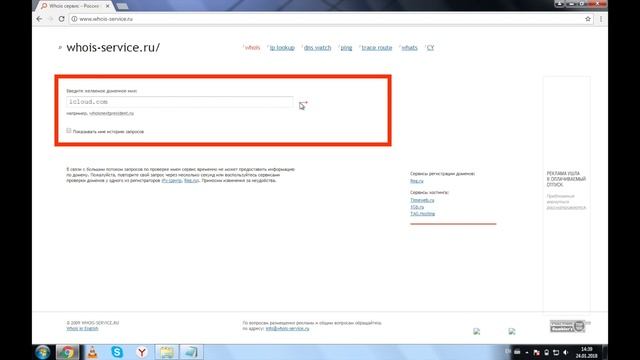Open the whats navigation link
This screenshot has width=640, height=360.
pos(409,48)
